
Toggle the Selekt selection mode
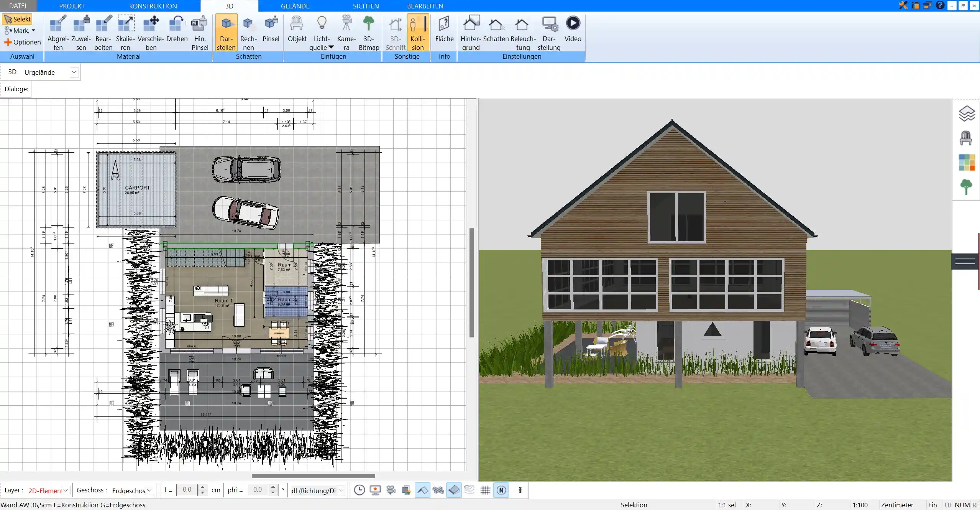click(x=17, y=19)
